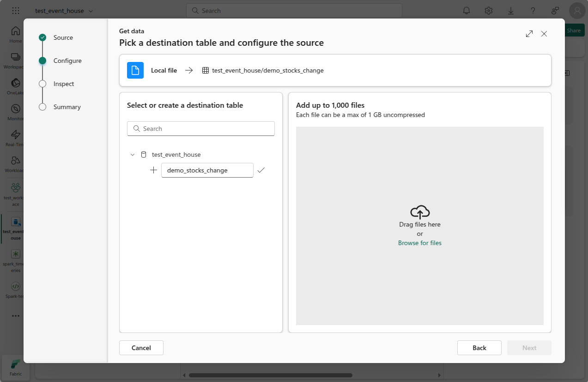Select the Inspect step circle
The image size is (588, 382).
coord(42,84)
